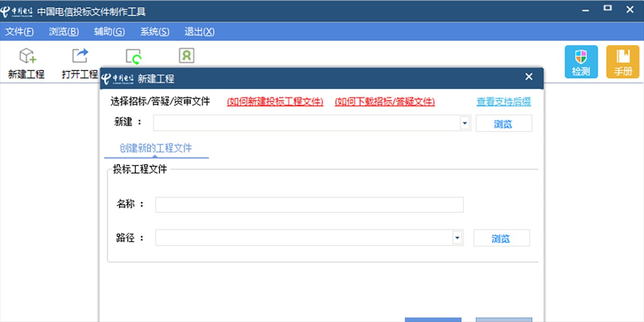Click the 如何新建投标工程文件 help link
The width and height of the screenshot is (644, 322).
(275, 101)
